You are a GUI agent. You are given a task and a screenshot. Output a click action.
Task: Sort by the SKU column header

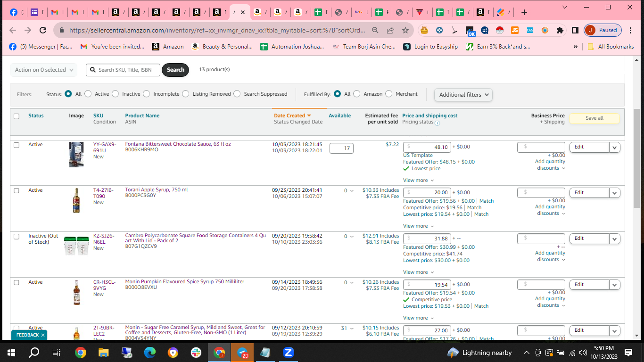pos(98,115)
